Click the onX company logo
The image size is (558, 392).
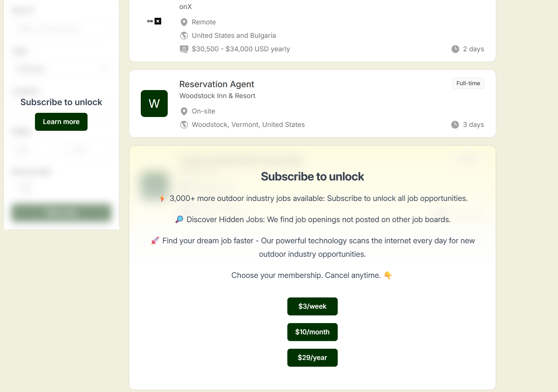click(x=154, y=21)
